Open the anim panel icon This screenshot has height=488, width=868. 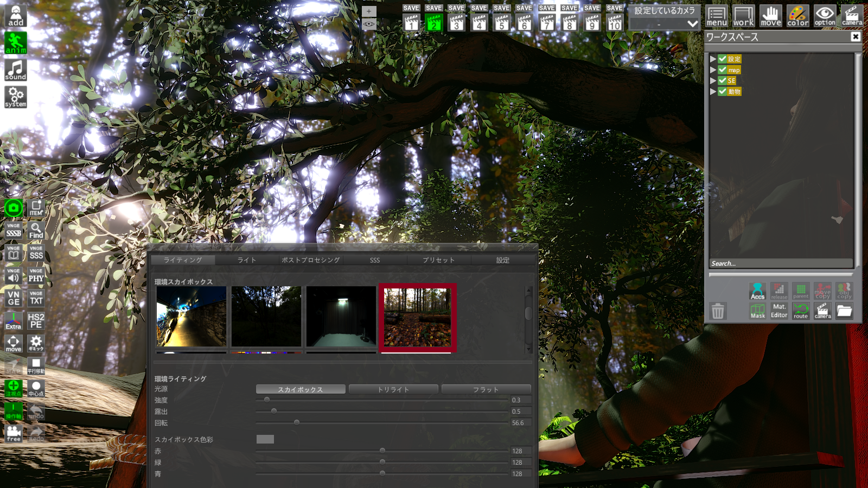point(16,43)
